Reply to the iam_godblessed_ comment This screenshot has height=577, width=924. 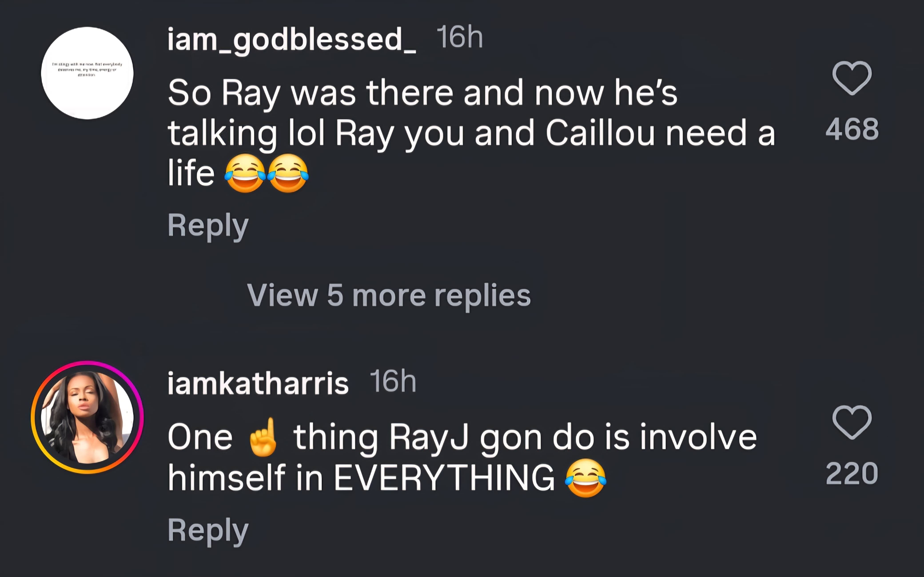tap(208, 226)
